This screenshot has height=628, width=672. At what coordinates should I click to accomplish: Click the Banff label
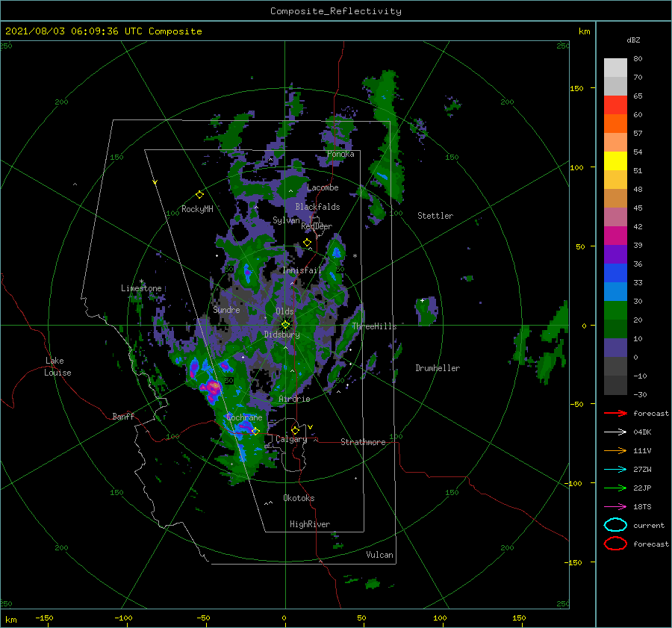click(x=123, y=416)
